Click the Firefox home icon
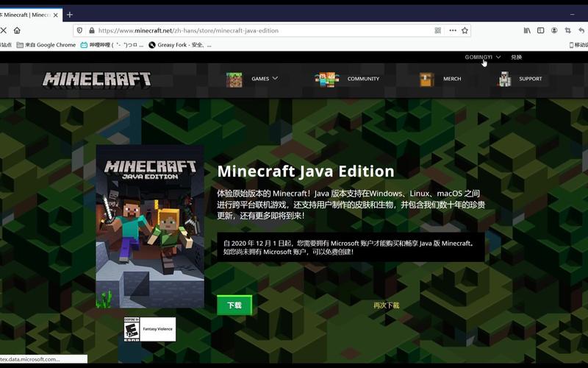 click(x=17, y=30)
